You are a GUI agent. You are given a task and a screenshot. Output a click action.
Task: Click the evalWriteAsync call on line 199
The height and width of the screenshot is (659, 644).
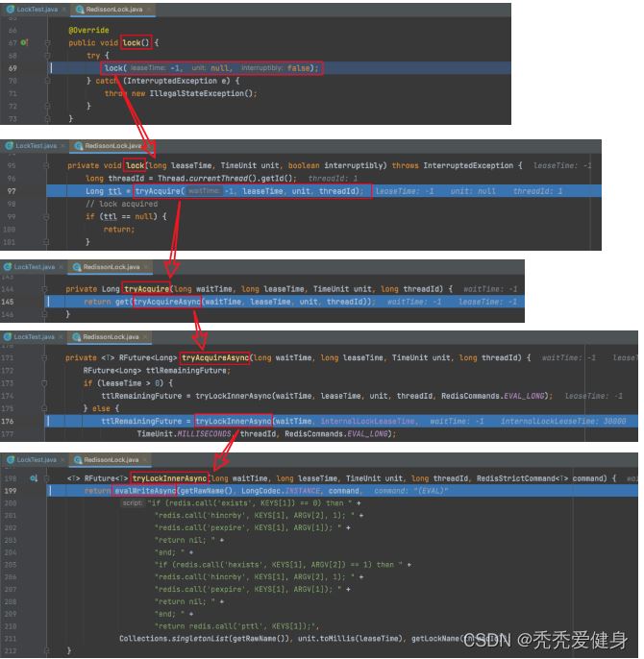[x=145, y=490]
